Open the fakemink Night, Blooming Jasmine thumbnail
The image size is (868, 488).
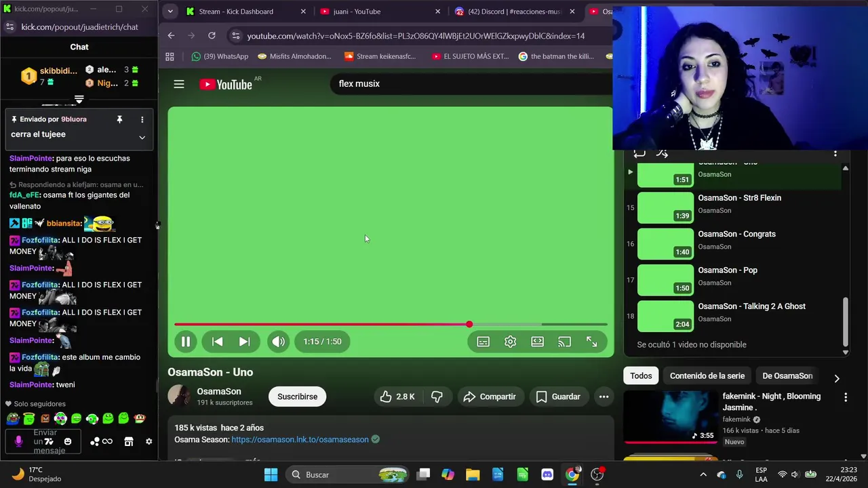click(x=670, y=417)
